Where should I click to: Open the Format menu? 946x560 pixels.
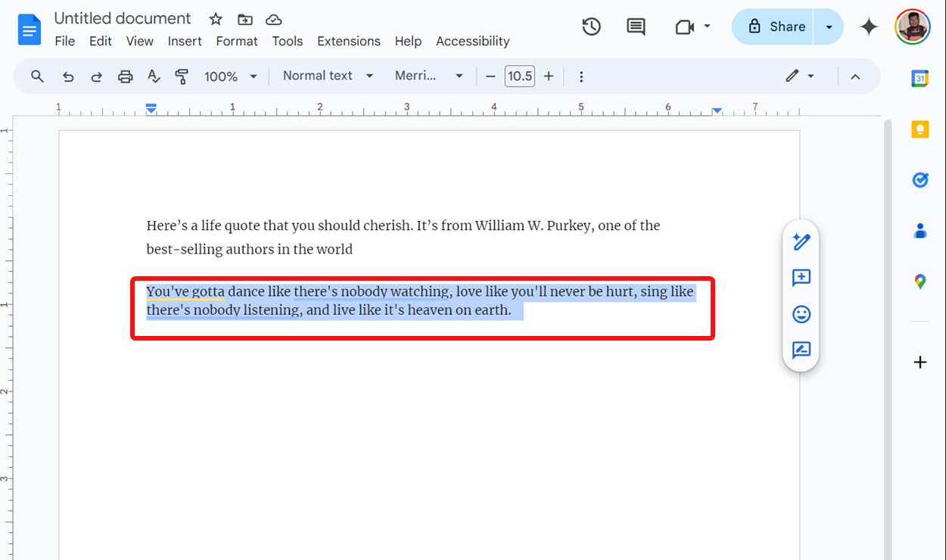coord(236,42)
